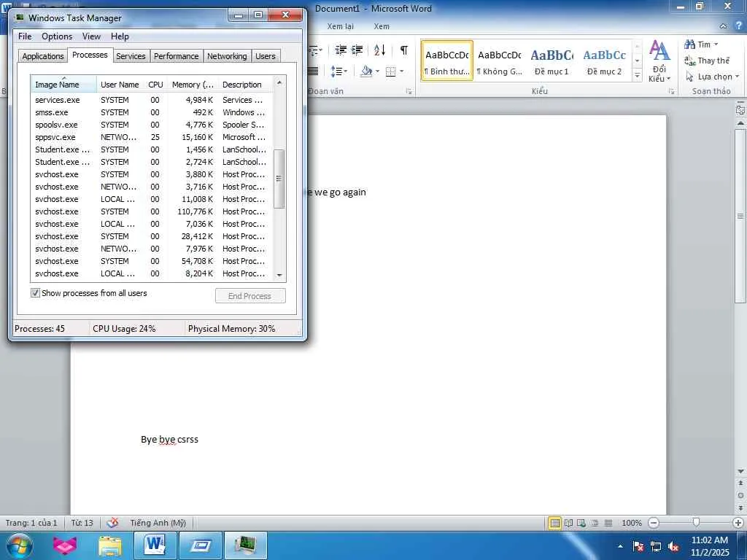Switch to the Users tab
Image resolution: width=747 pixels, height=560 pixels.
point(266,55)
